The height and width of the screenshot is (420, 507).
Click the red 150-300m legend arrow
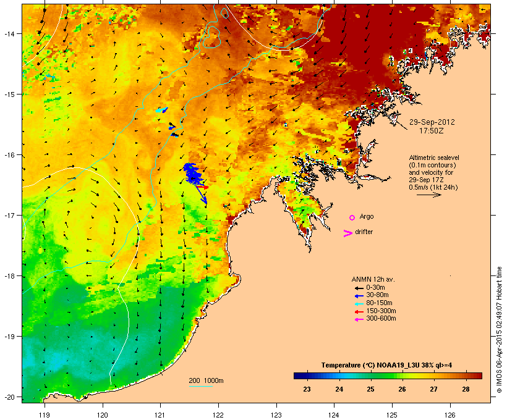pos(359,312)
